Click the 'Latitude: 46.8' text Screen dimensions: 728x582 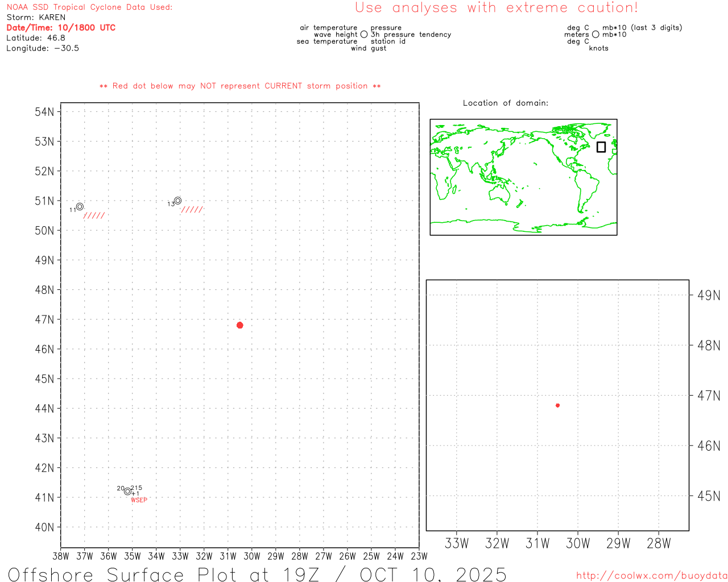36,38
